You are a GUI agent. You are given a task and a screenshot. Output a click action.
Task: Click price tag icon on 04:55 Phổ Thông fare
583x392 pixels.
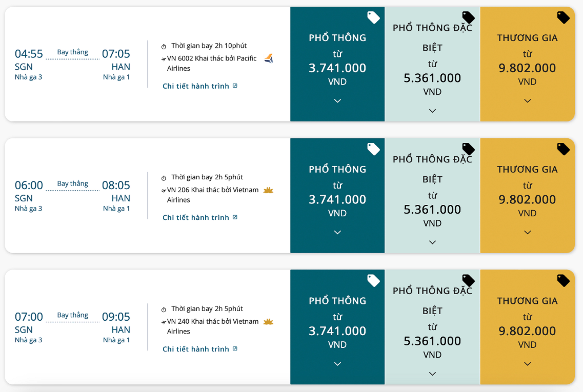pos(373,18)
